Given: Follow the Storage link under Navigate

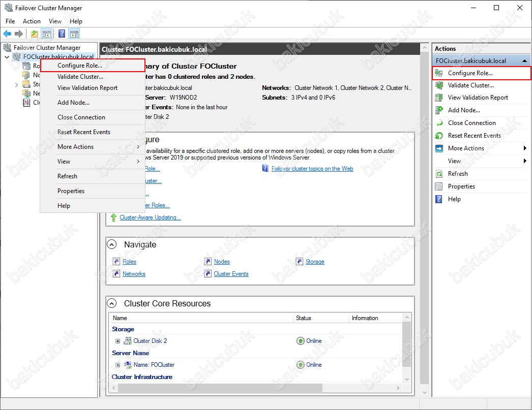Looking at the screenshot, I should 315,262.
